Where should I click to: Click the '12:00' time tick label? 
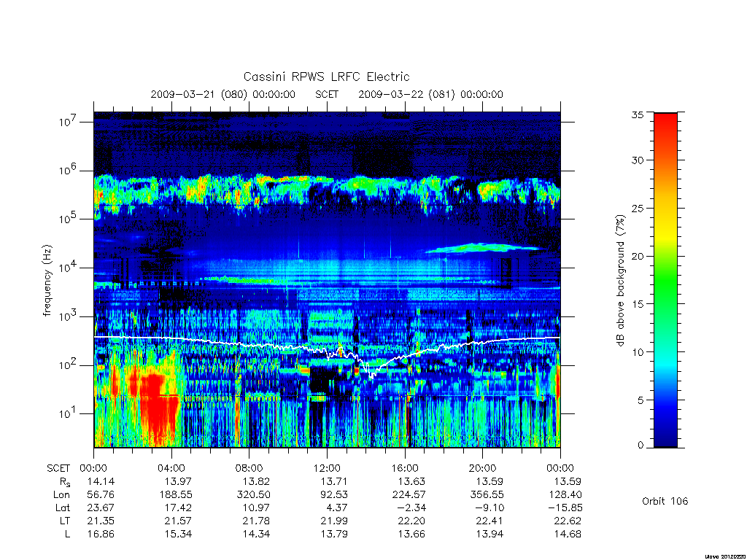pyautogui.click(x=327, y=468)
